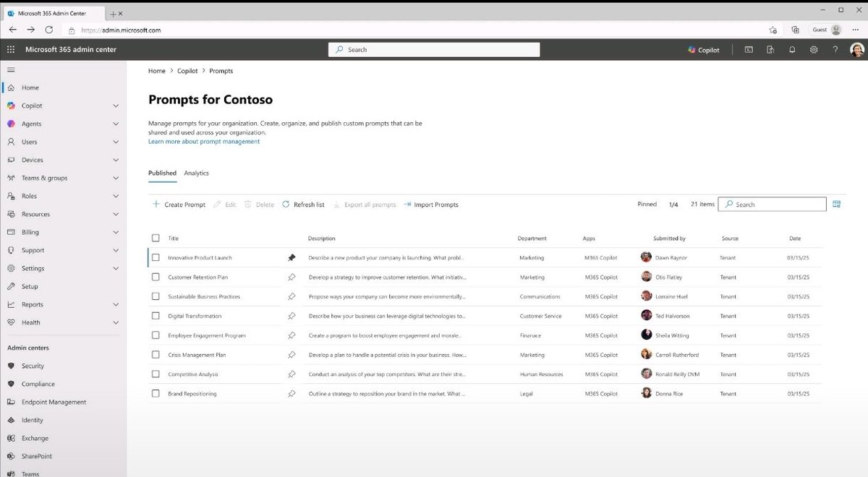Open the Cloud Shell icon in header
Screen dimensions: 868x477
click(x=749, y=50)
